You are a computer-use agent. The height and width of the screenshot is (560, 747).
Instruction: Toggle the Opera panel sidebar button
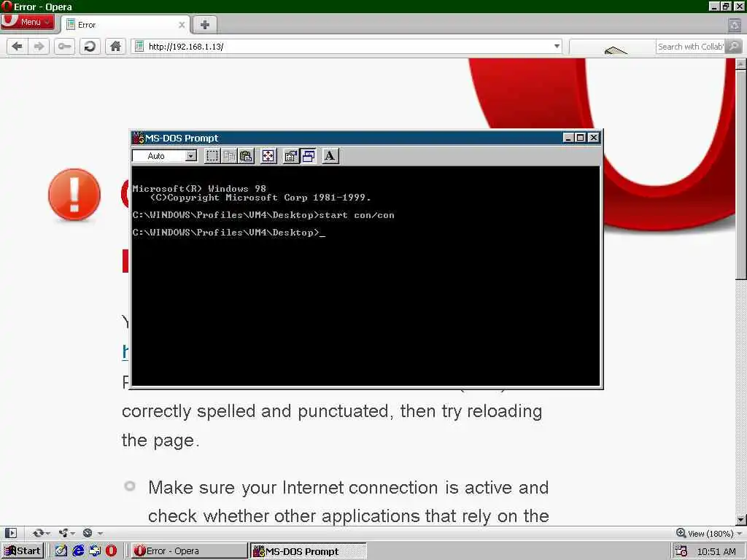click(x=11, y=533)
